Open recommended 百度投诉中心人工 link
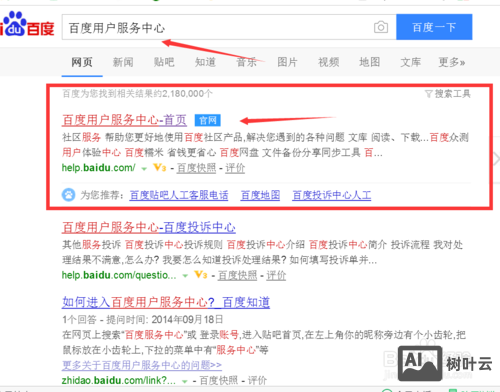Image resolution: width=500 pixels, height=392 pixels. tap(332, 195)
